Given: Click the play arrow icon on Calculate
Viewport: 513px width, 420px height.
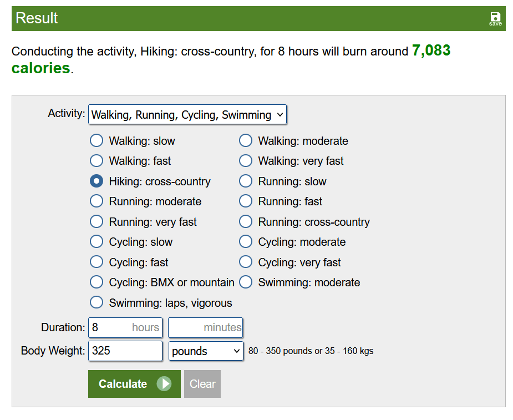Looking at the screenshot, I should coord(164,384).
